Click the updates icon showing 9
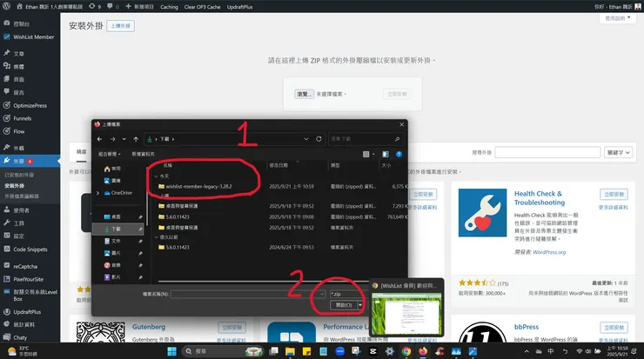 pos(95,7)
